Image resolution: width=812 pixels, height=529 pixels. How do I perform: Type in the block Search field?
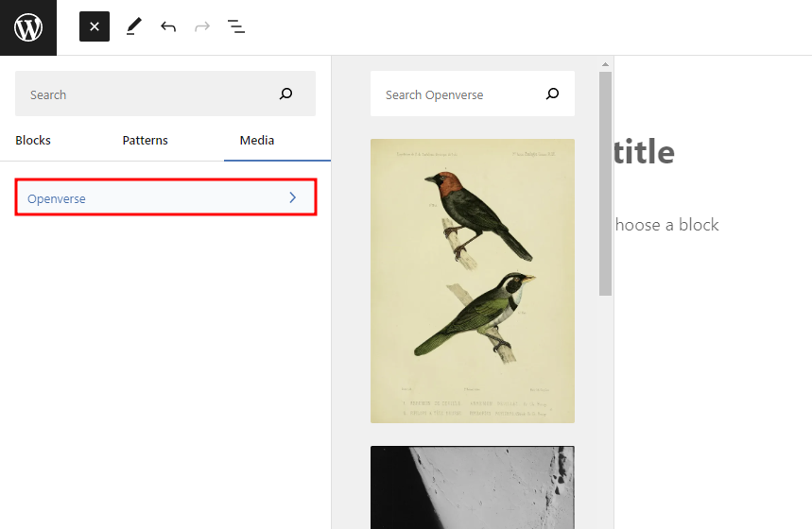(x=142, y=94)
